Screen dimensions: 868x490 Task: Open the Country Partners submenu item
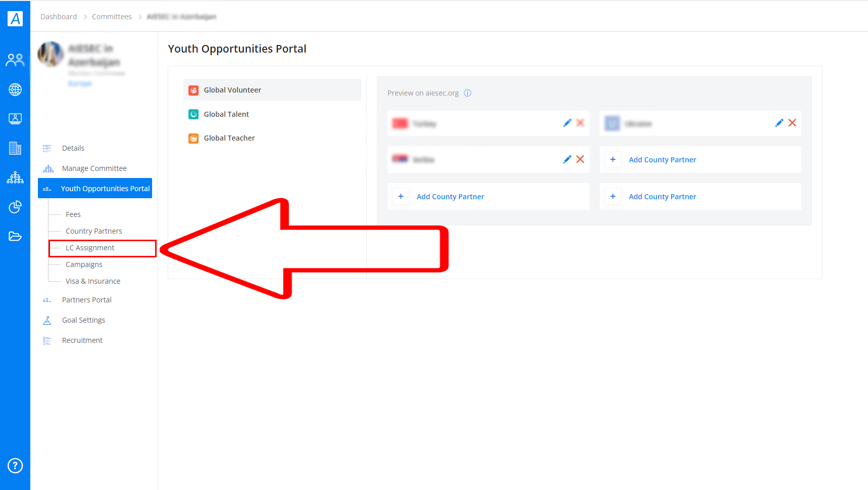point(93,231)
